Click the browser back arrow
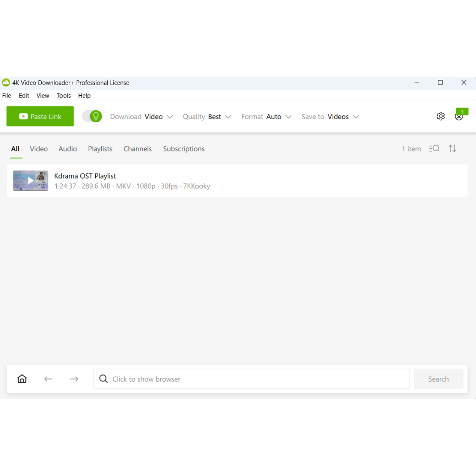Viewport: 476px width, 476px height. point(48,379)
